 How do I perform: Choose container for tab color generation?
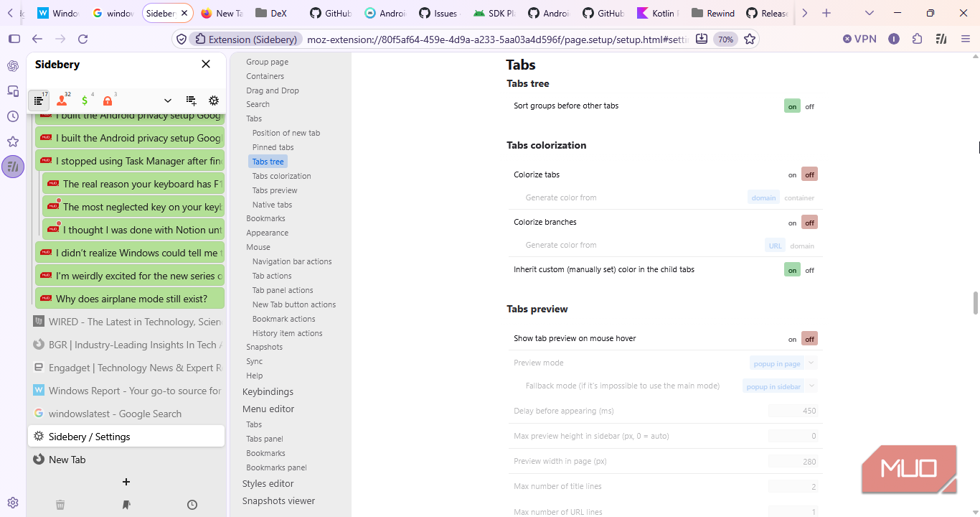[x=799, y=197]
